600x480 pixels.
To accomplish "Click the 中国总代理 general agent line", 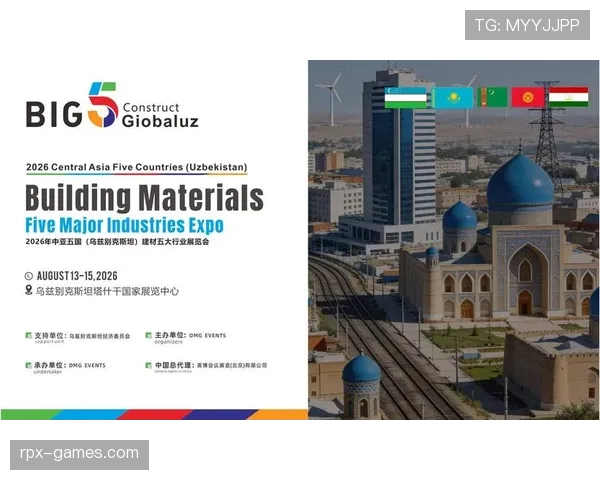I will pos(211,367).
